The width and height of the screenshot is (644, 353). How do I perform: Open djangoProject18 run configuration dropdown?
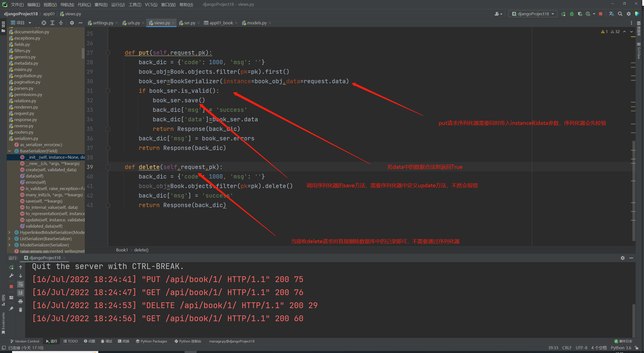(533, 14)
